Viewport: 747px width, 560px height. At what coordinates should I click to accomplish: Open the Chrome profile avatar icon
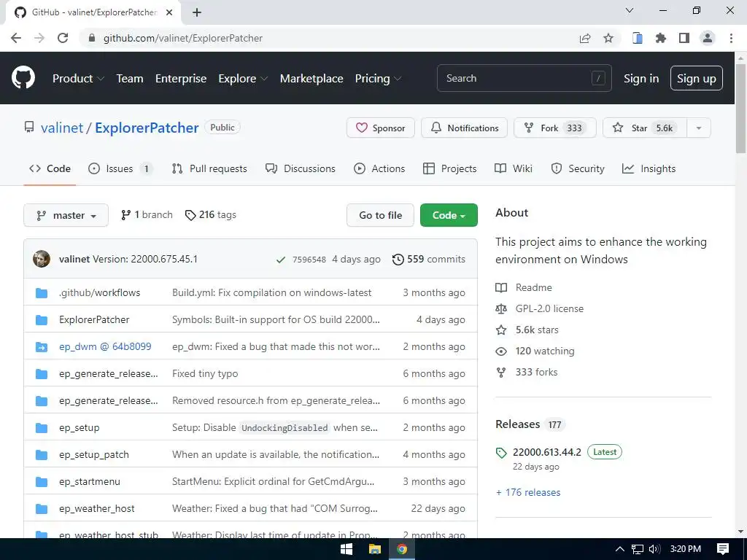[x=708, y=38]
